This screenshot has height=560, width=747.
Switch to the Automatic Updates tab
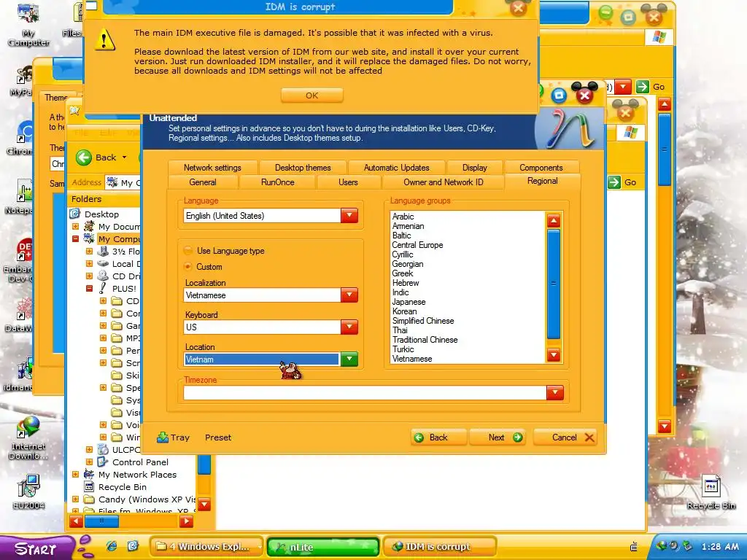pos(396,168)
